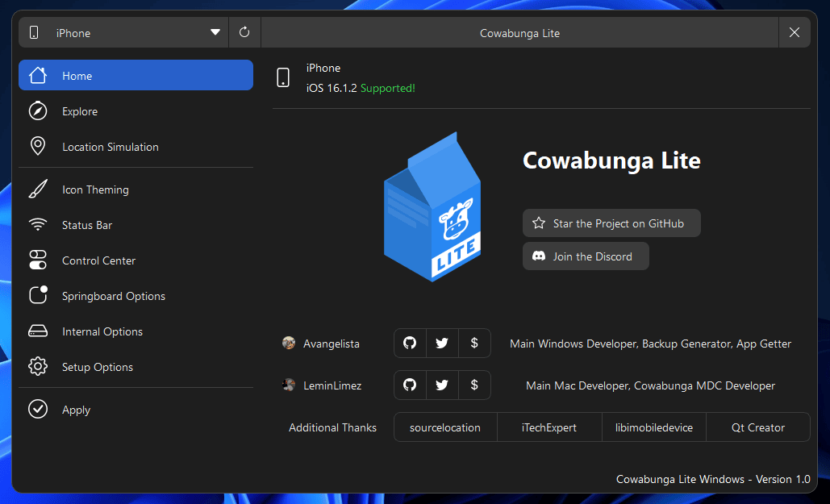Click Avangelista's dollar donation icon

click(474, 343)
